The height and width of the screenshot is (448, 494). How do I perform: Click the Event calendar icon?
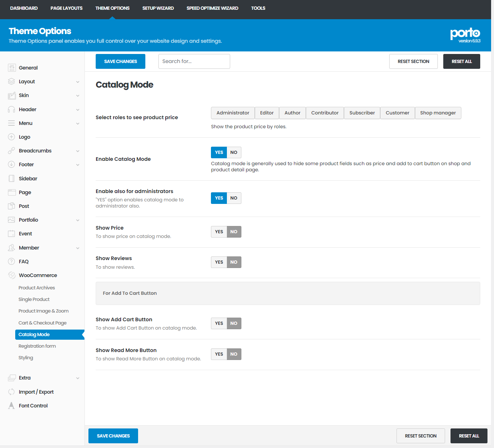point(12,234)
